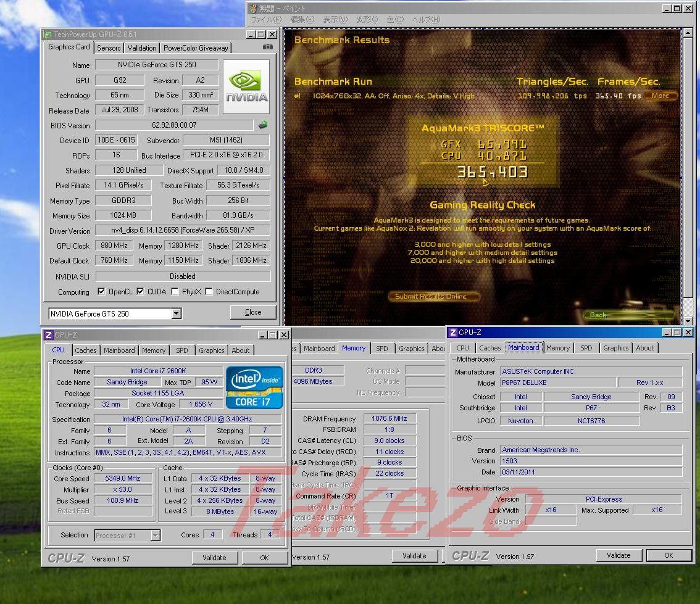Image resolution: width=700 pixels, height=604 pixels.
Task: Click the GPU Clock 880 MHz field
Action: click(114, 246)
